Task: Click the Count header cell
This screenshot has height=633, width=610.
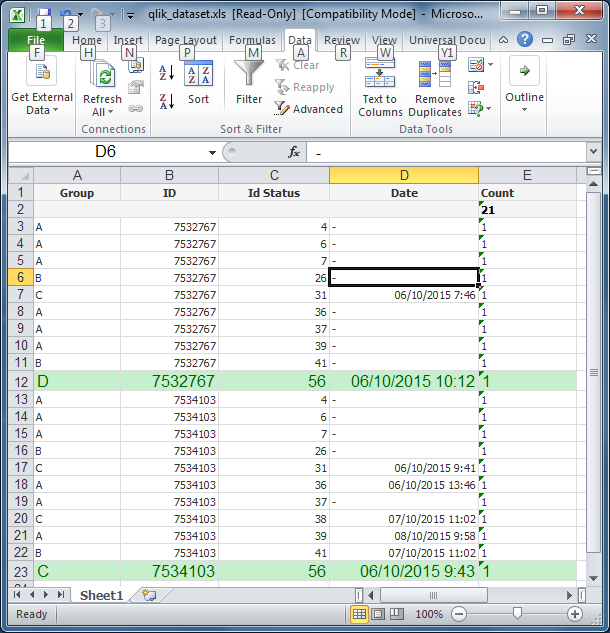Action: pyautogui.click(x=527, y=193)
